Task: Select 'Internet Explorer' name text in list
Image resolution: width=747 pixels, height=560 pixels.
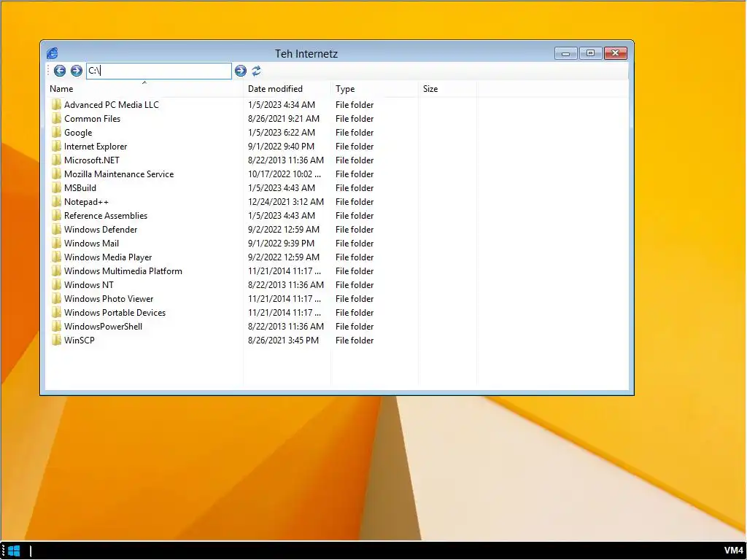Action: [x=96, y=146]
